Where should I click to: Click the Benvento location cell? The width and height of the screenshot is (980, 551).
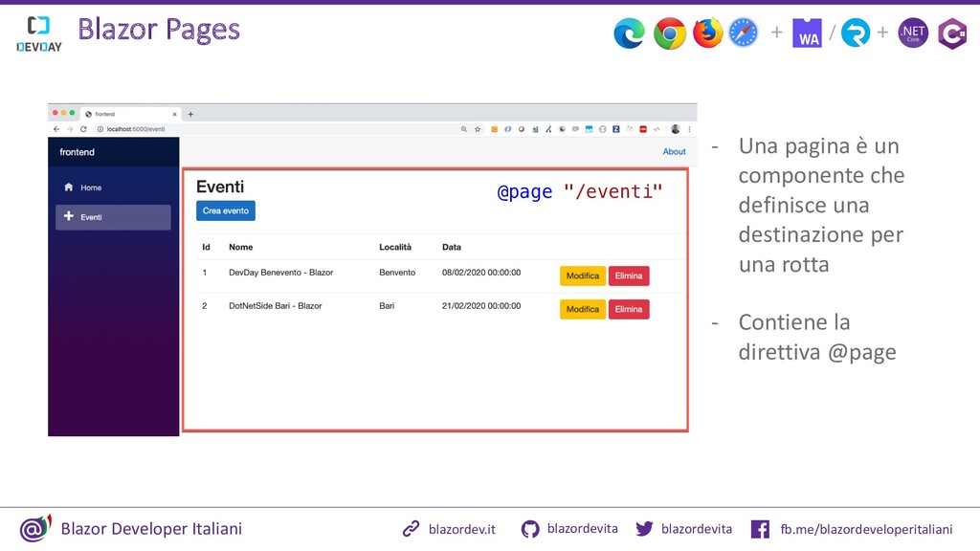pos(397,273)
